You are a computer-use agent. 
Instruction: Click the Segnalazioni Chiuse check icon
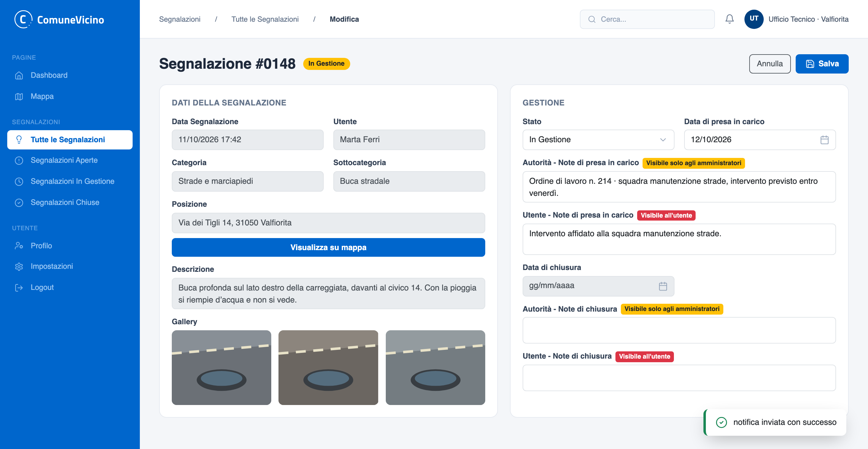19,203
